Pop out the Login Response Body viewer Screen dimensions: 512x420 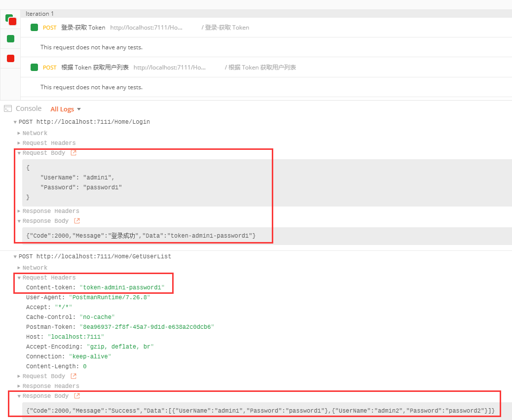coord(76,221)
